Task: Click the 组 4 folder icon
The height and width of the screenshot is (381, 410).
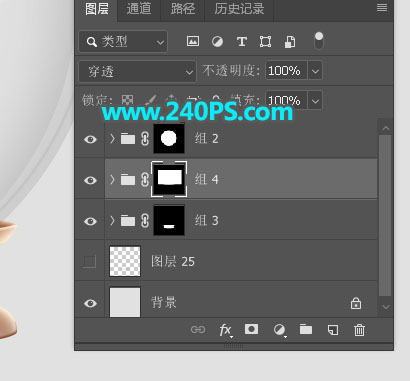Action: [x=128, y=180]
